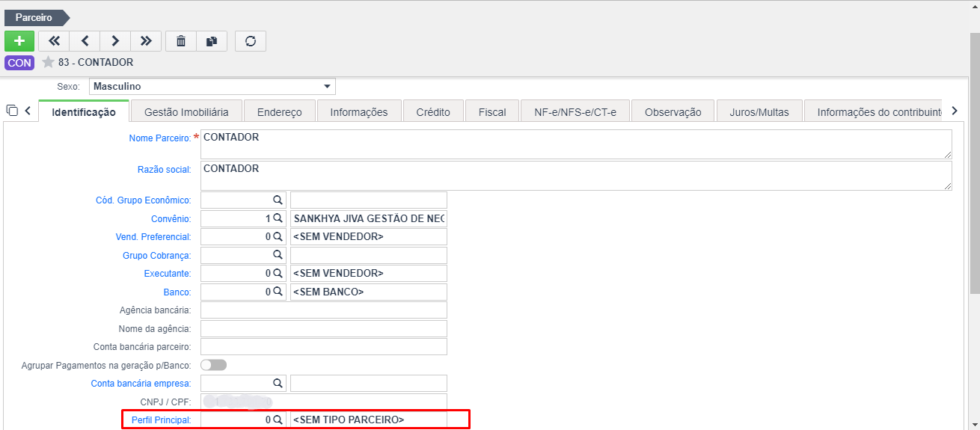Viewport: 980px width, 430px height.
Task: Refresh the record using reload icon
Action: (x=251, y=40)
